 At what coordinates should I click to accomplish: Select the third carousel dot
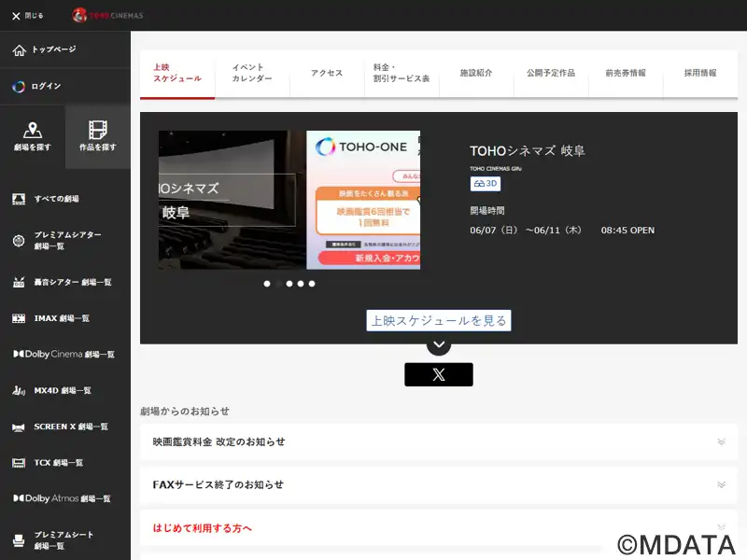point(289,284)
